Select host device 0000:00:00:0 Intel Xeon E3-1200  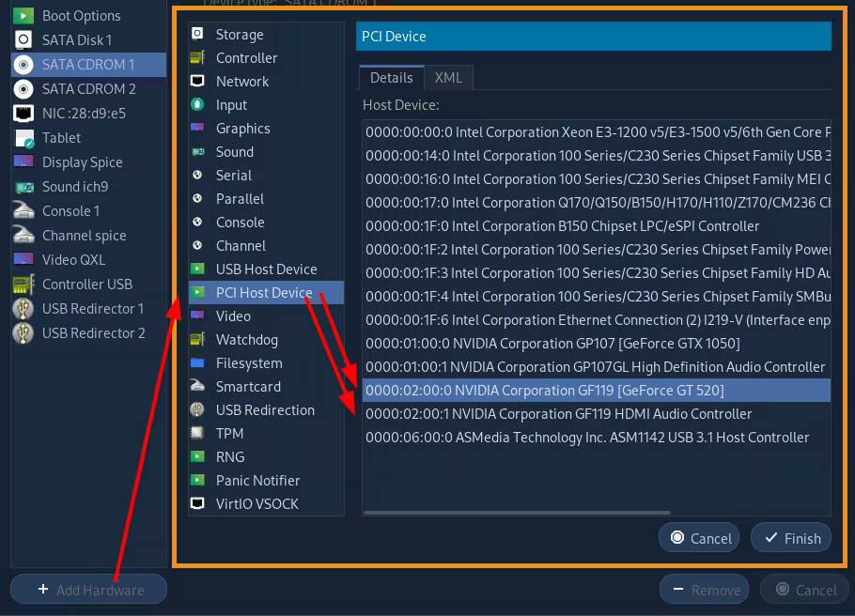(x=597, y=131)
